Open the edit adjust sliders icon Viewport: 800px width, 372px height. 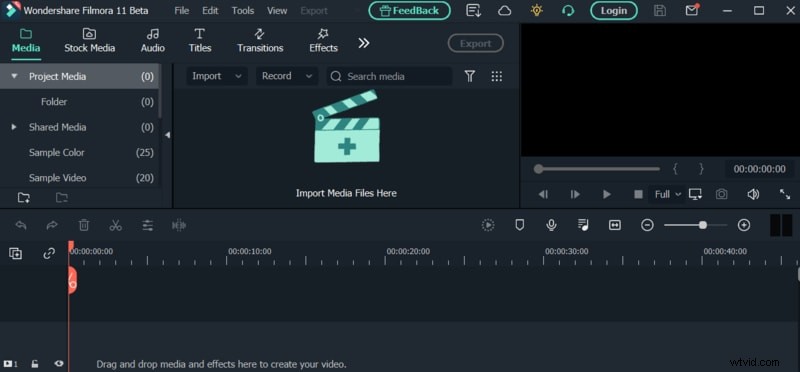point(147,225)
